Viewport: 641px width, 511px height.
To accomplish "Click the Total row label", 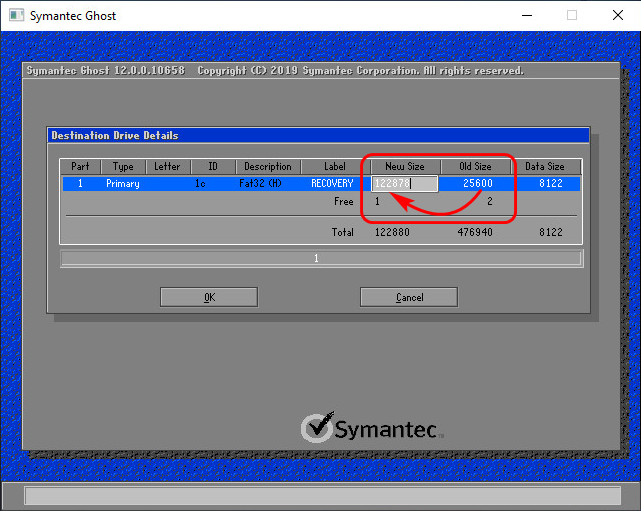I will click(x=343, y=232).
